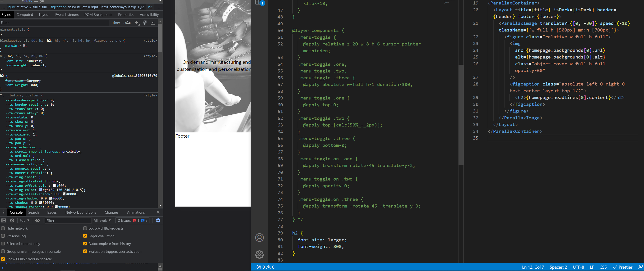This screenshot has width=644, height=271.
Task: Uncheck Show CORS errors in console
Action: coord(3,259)
